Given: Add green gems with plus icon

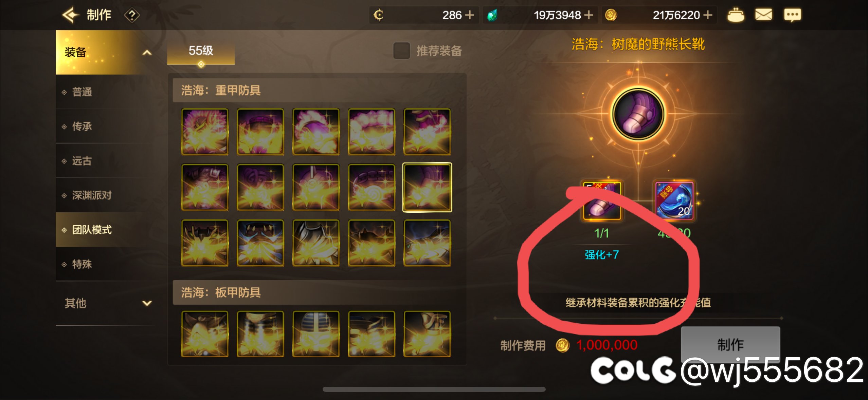Looking at the screenshot, I should coord(589,15).
